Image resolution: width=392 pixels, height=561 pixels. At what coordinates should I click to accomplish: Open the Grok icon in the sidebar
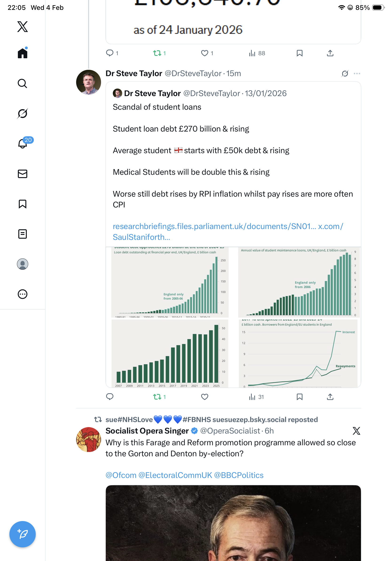(x=23, y=114)
